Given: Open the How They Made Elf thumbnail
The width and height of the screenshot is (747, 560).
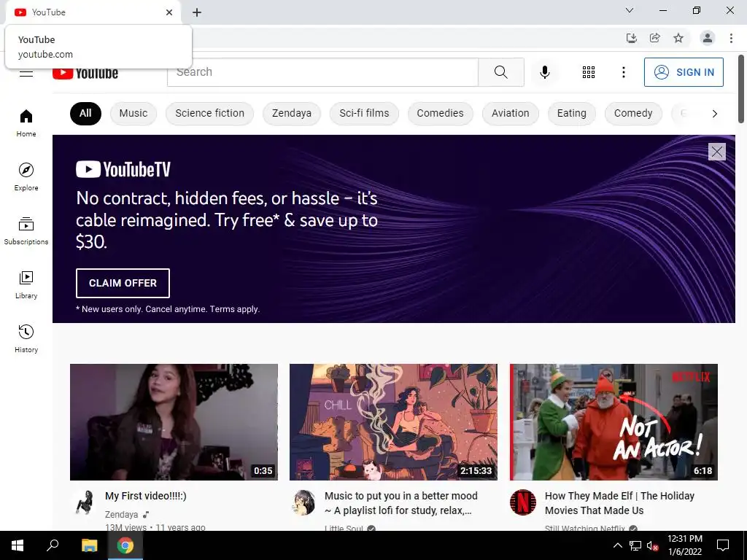Looking at the screenshot, I should pos(614,422).
